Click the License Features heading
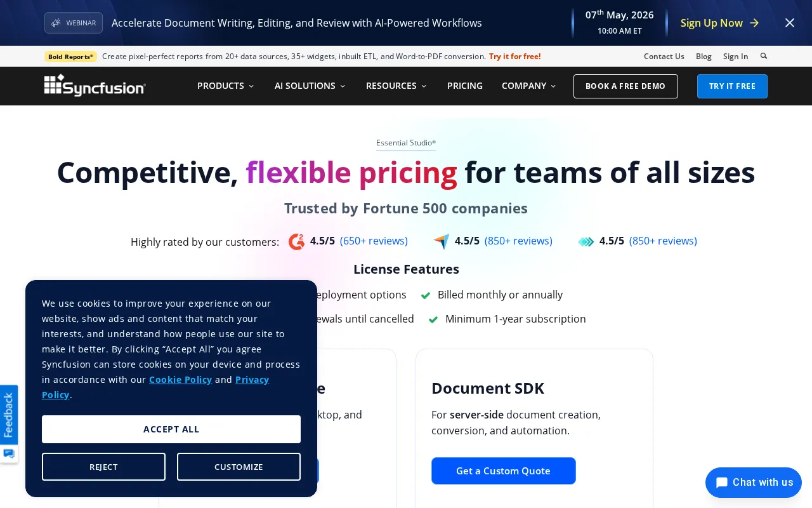 click(406, 269)
